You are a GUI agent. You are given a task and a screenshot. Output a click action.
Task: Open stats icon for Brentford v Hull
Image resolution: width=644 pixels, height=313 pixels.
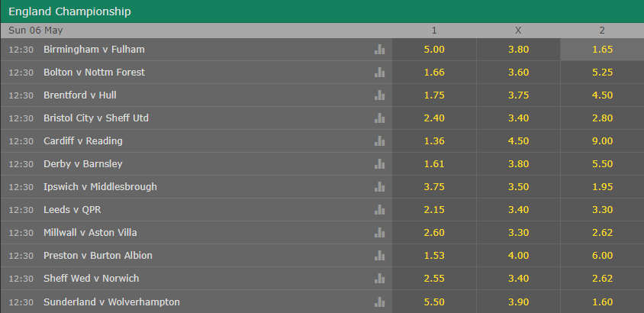tap(379, 95)
